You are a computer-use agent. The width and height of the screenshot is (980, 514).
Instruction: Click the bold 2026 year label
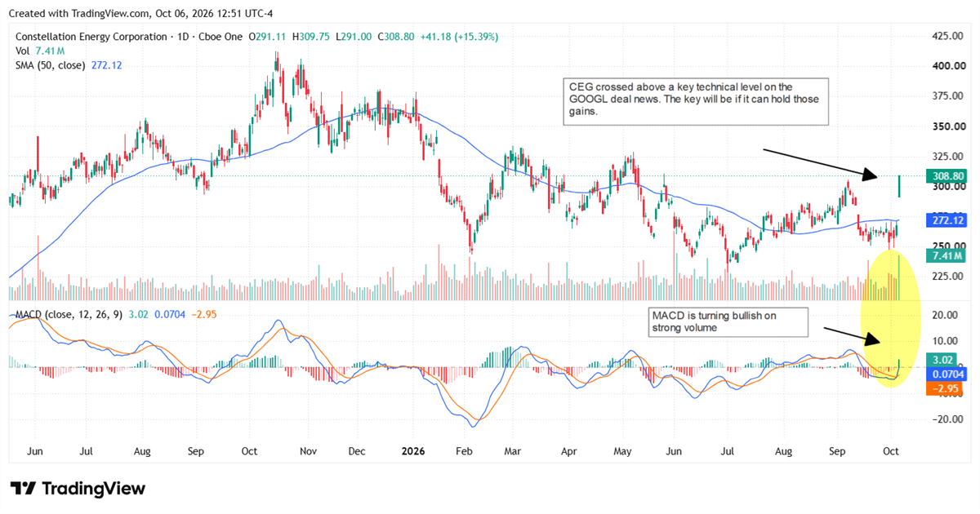pos(413,450)
